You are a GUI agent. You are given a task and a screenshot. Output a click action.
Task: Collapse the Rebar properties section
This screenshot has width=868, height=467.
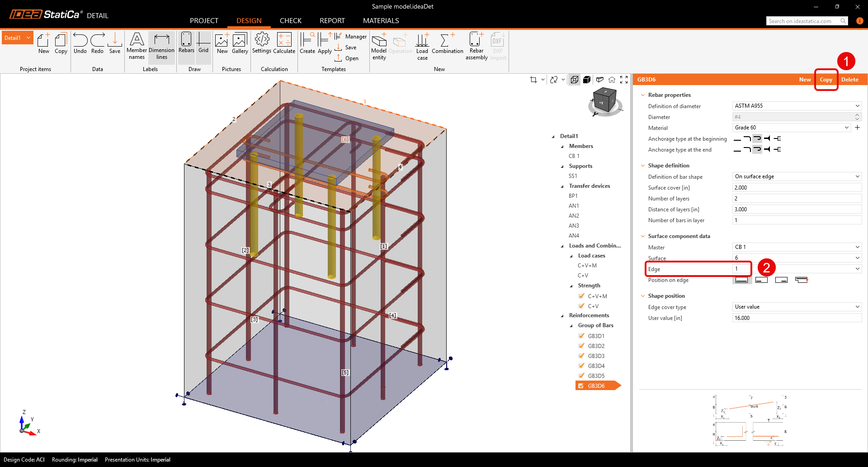[x=643, y=95]
